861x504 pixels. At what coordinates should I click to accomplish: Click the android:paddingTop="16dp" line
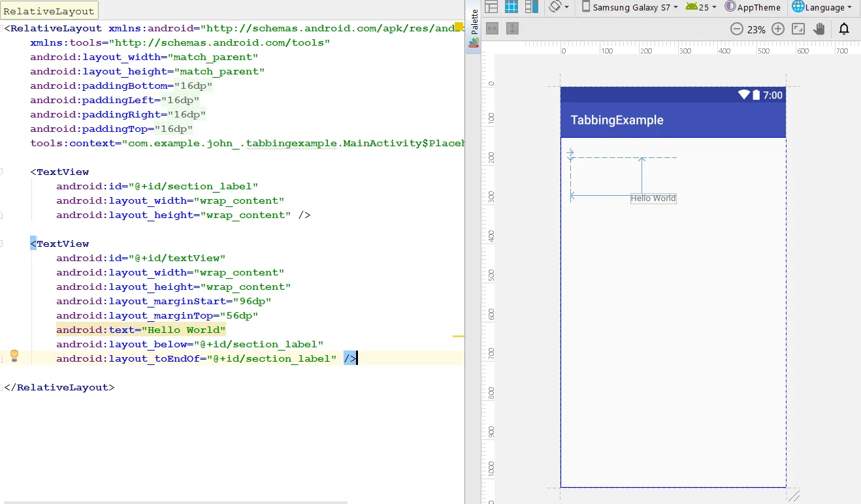click(112, 129)
